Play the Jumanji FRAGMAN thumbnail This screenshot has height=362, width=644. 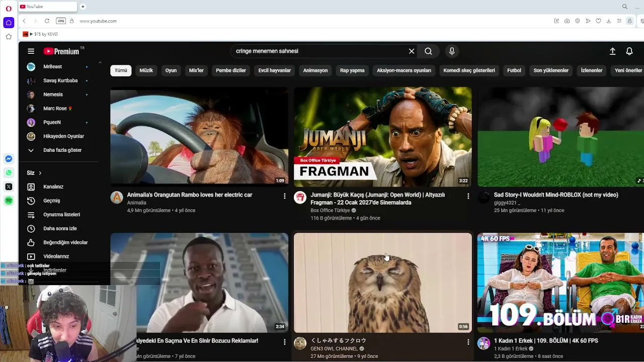pos(383,137)
